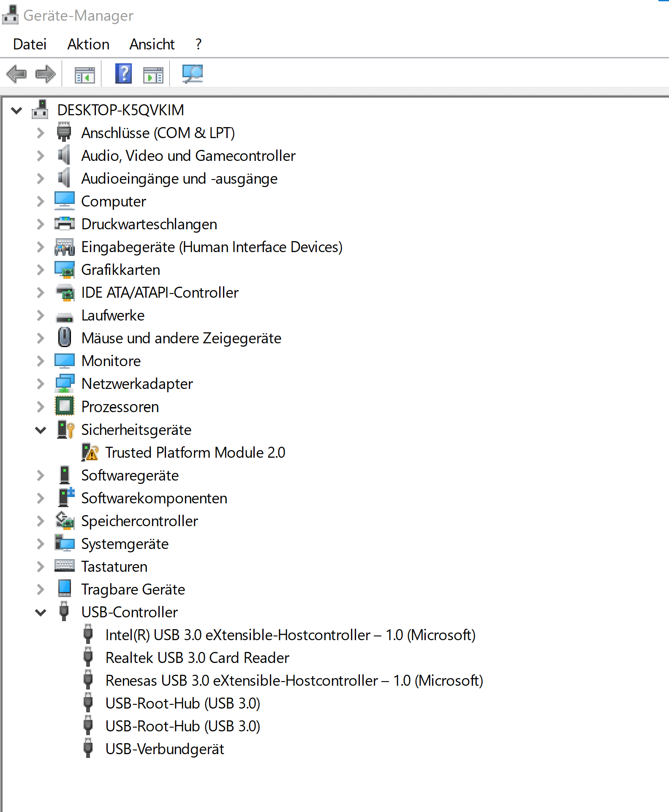669x812 pixels.
Task: Select the Druckwarteschlangen label
Action: pyautogui.click(x=149, y=224)
